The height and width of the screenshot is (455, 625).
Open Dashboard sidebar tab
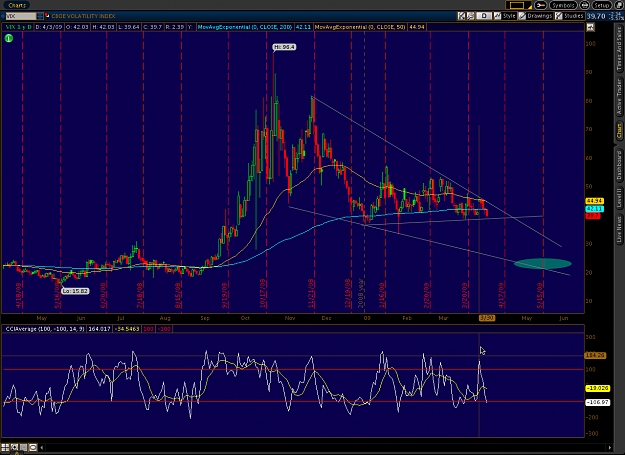(619, 165)
